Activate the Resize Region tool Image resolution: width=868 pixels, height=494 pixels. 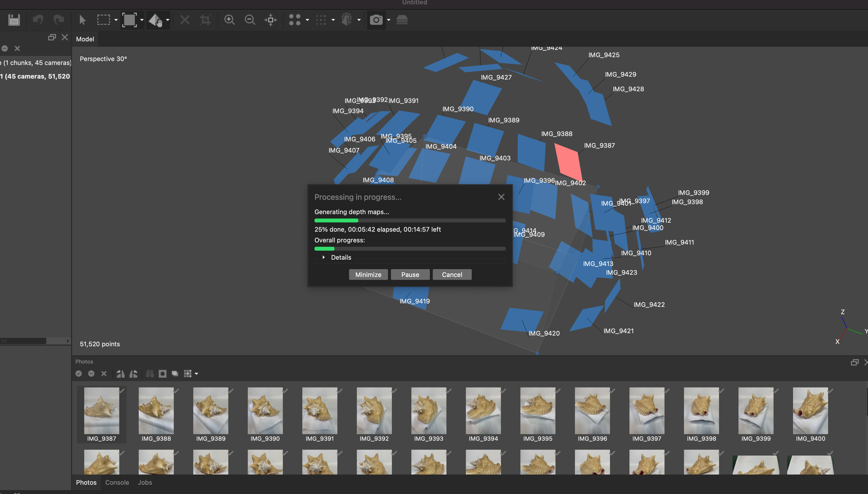coord(129,20)
